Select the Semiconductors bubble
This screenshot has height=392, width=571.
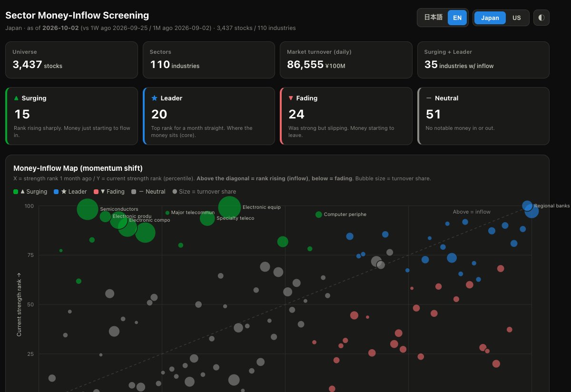[87, 209]
